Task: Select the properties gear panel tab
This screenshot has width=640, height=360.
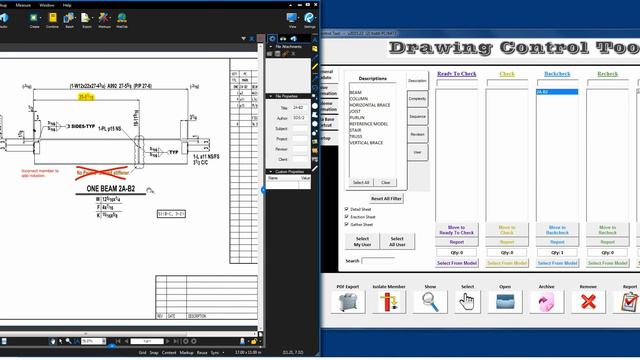Action: (272, 39)
